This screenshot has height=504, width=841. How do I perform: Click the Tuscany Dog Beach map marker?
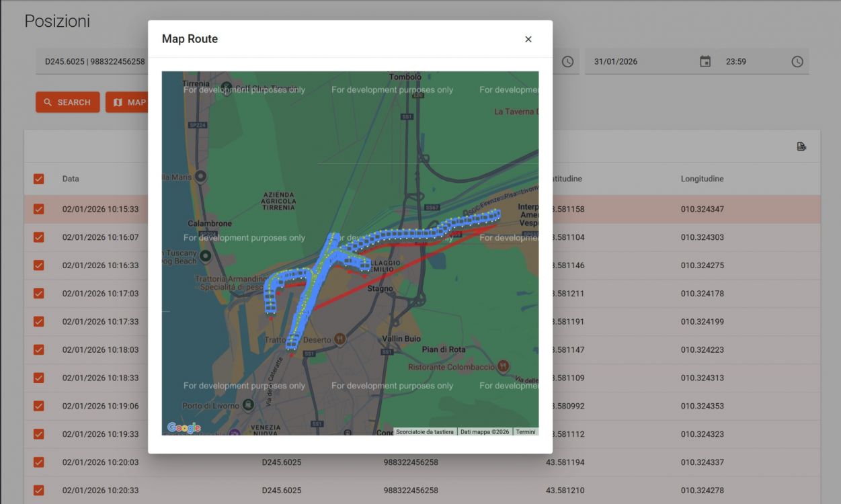click(206, 256)
